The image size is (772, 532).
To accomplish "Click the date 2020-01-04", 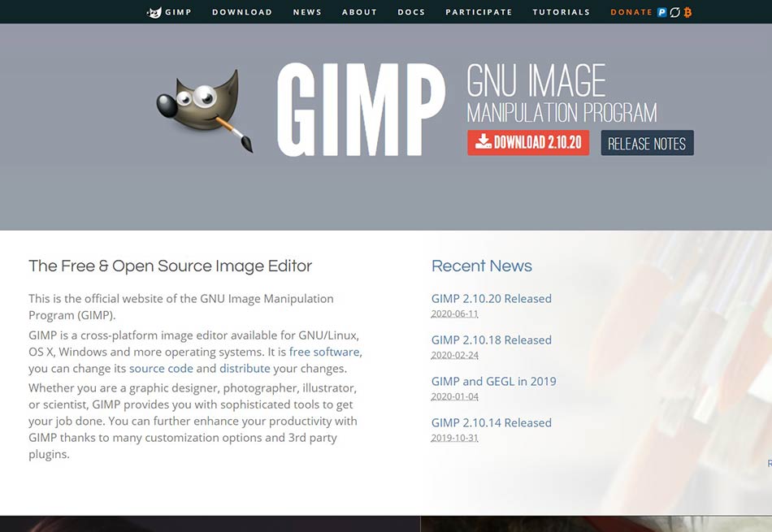I will tap(454, 396).
